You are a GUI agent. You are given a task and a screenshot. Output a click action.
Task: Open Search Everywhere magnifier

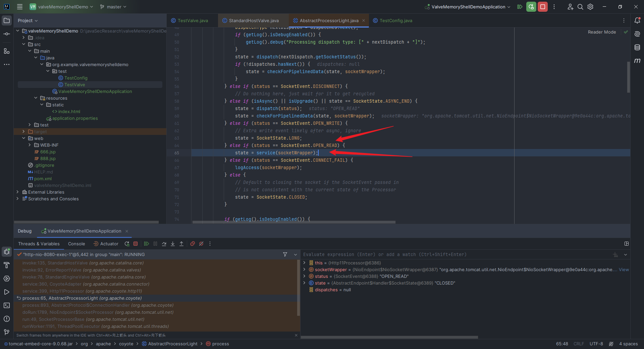580,7
